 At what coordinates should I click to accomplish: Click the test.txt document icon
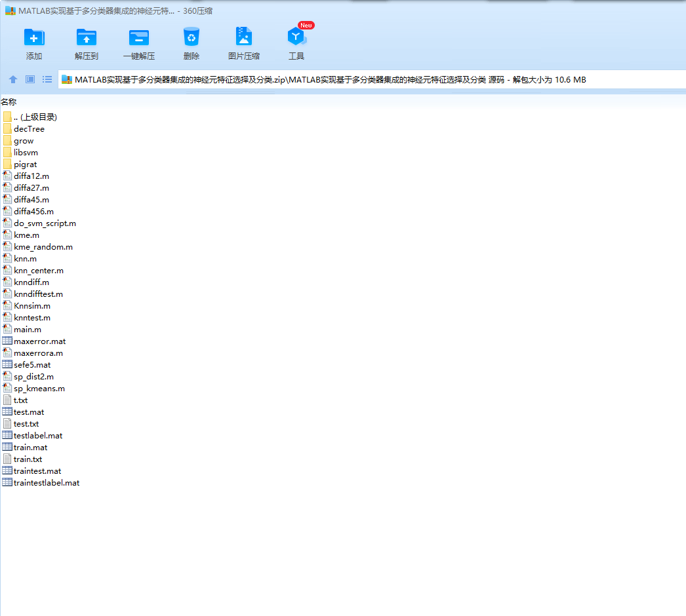(7, 423)
